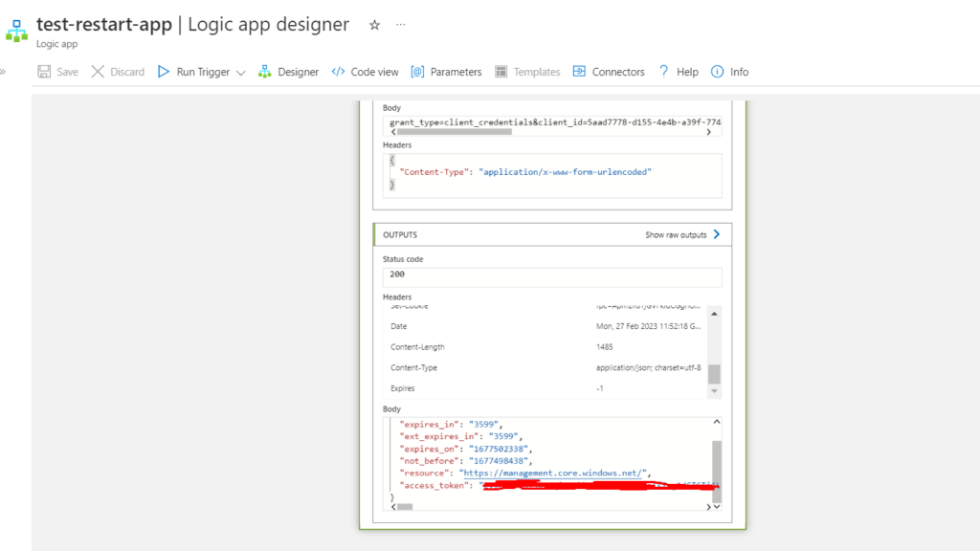
Task: Click the Content-Length value 1485
Action: 605,346
